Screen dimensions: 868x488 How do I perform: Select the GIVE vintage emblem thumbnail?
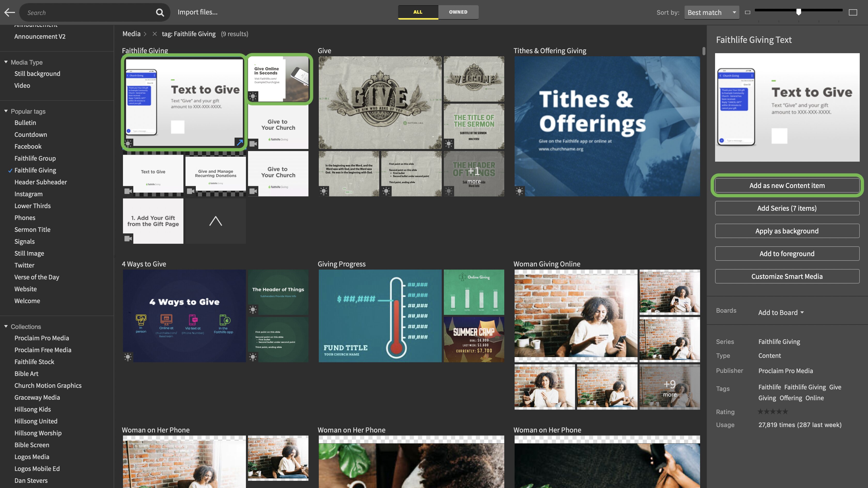click(x=380, y=103)
